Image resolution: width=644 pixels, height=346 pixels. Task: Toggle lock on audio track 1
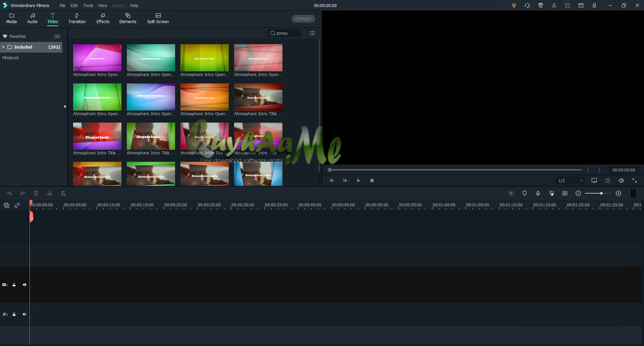click(14, 314)
